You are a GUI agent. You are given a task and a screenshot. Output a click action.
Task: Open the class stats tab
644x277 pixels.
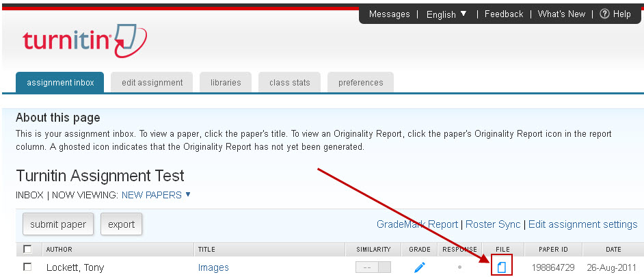290,83
